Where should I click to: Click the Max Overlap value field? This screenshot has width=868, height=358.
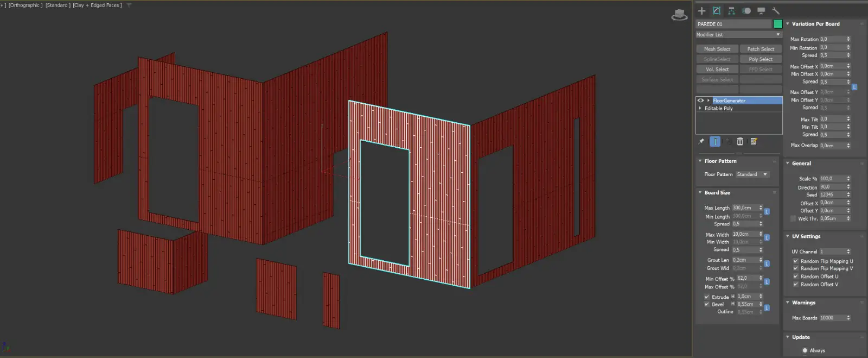[832, 145]
